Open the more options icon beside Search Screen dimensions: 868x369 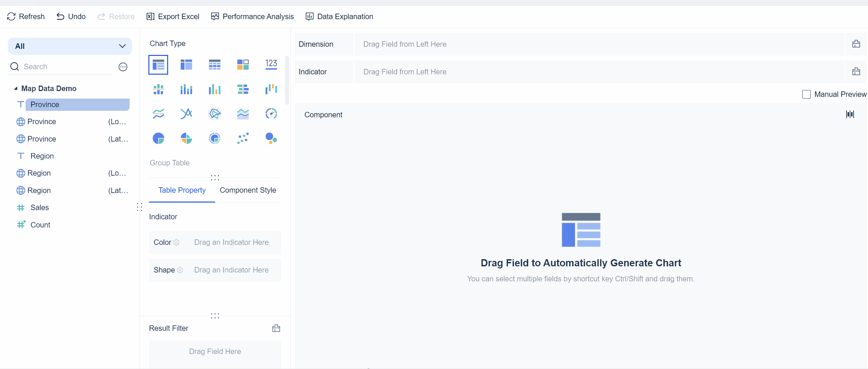tap(123, 67)
